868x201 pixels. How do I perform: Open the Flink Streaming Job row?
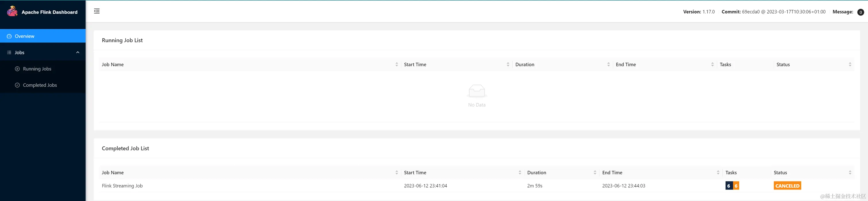[x=476, y=186]
